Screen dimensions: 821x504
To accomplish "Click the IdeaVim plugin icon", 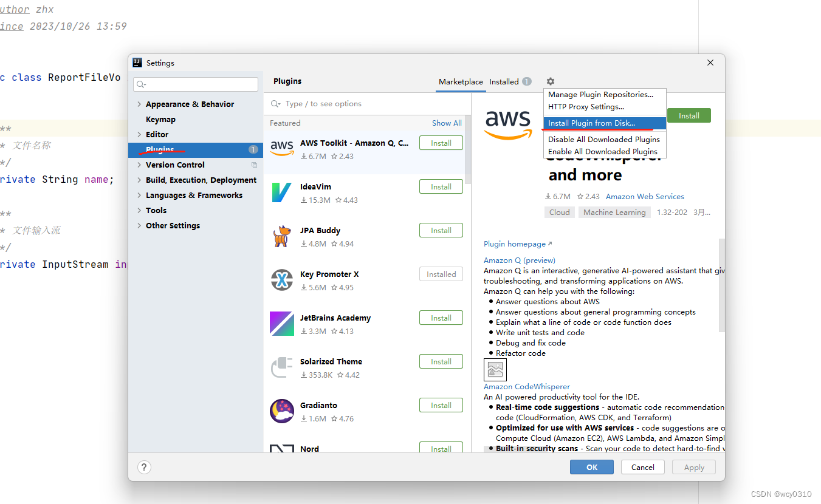I will click(x=282, y=192).
